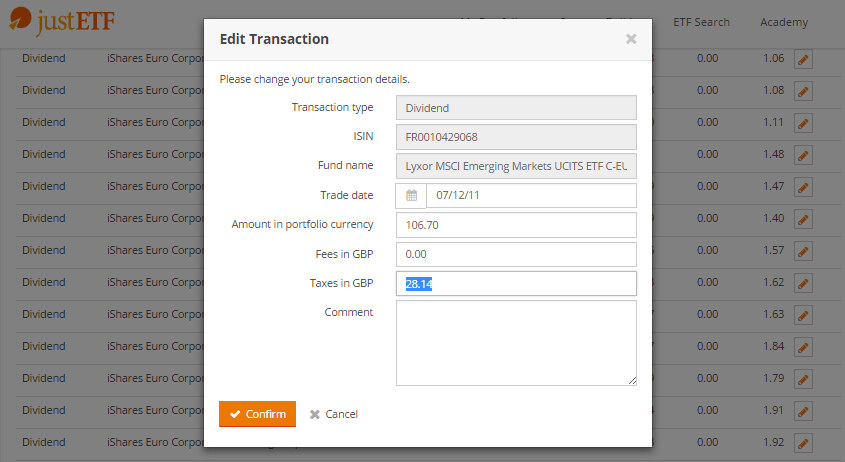This screenshot has width=845, height=462.
Task: Click the edit pencil icon for row 1.84
Action: click(803, 347)
